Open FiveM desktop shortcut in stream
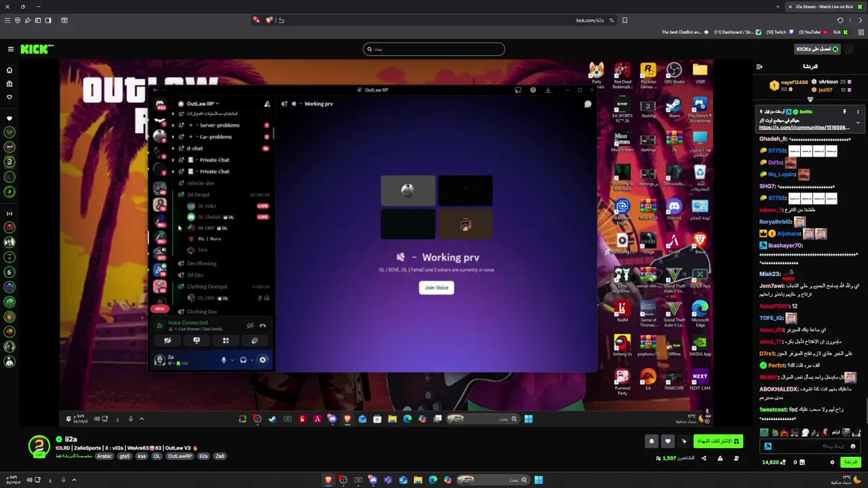Viewport: 868px width, 488px height. [x=674, y=243]
